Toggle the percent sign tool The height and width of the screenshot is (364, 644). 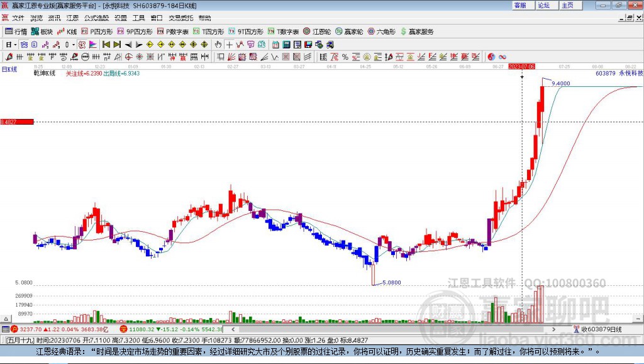pos(345,57)
